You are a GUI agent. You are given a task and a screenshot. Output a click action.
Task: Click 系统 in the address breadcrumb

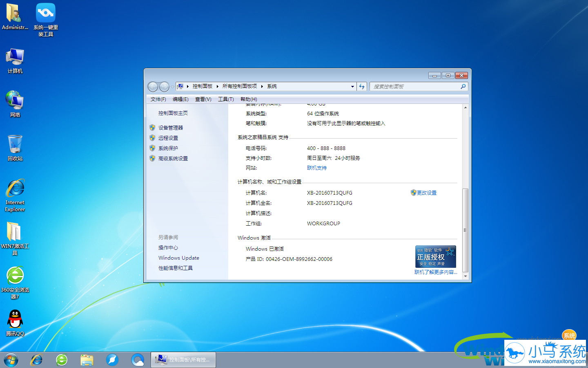tap(272, 86)
